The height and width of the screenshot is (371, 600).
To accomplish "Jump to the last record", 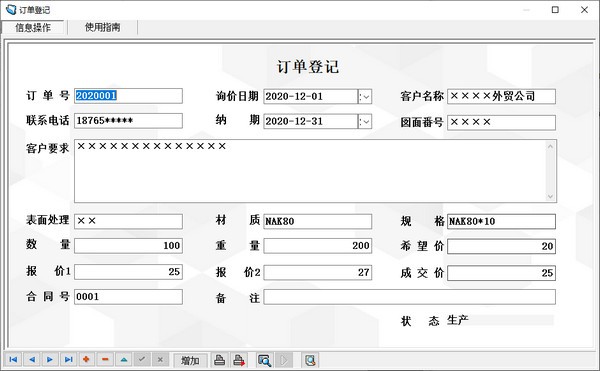I will pos(68,360).
